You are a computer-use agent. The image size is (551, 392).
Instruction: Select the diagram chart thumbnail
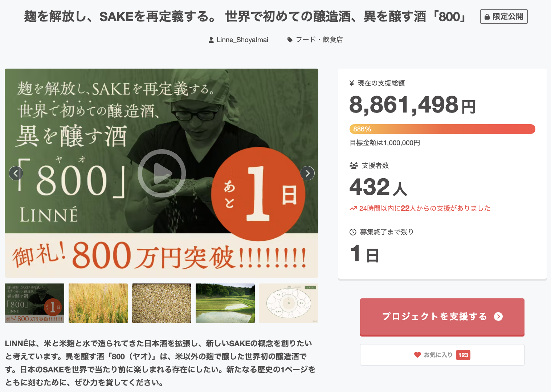click(289, 303)
